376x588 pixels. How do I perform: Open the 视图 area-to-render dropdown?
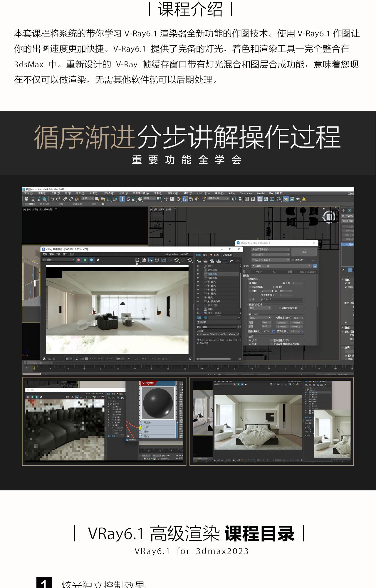[260, 308]
